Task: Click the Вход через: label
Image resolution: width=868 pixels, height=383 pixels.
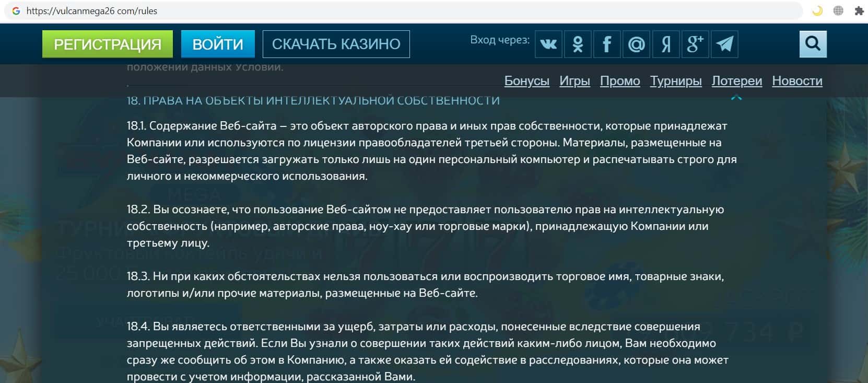Action: point(500,40)
